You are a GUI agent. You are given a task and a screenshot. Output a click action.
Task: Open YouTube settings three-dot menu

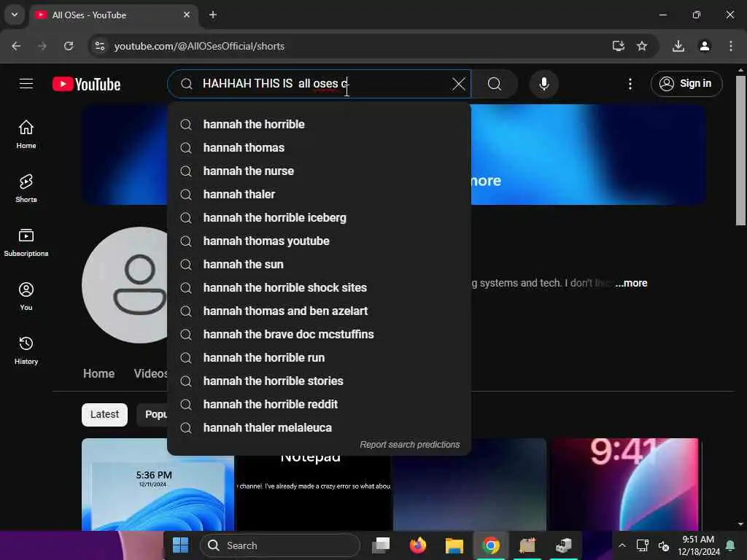(630, 84)
